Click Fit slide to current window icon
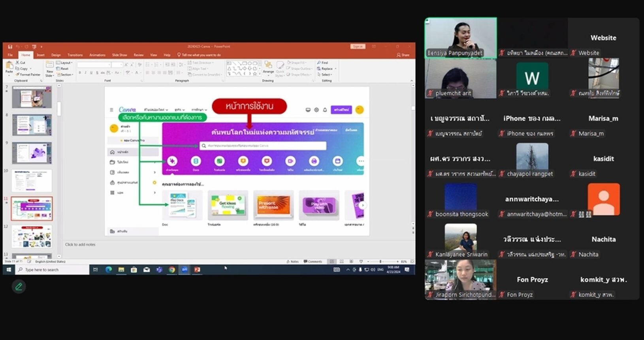The image size is (644, 340). (x=412, y=261)
